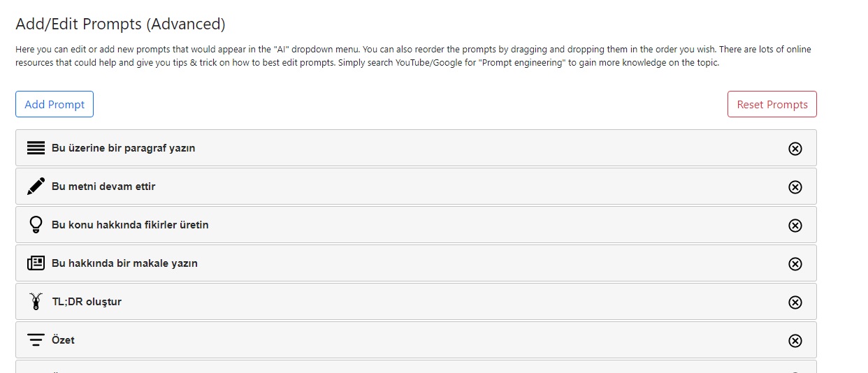The height and width of the screenshot is (373, 868).
Task: Delete the Özet prompt with circled X
Action: coord(795,340)
